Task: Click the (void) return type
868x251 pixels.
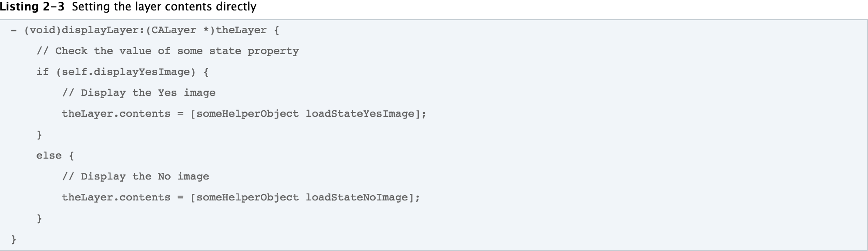Action: (43, 31)
